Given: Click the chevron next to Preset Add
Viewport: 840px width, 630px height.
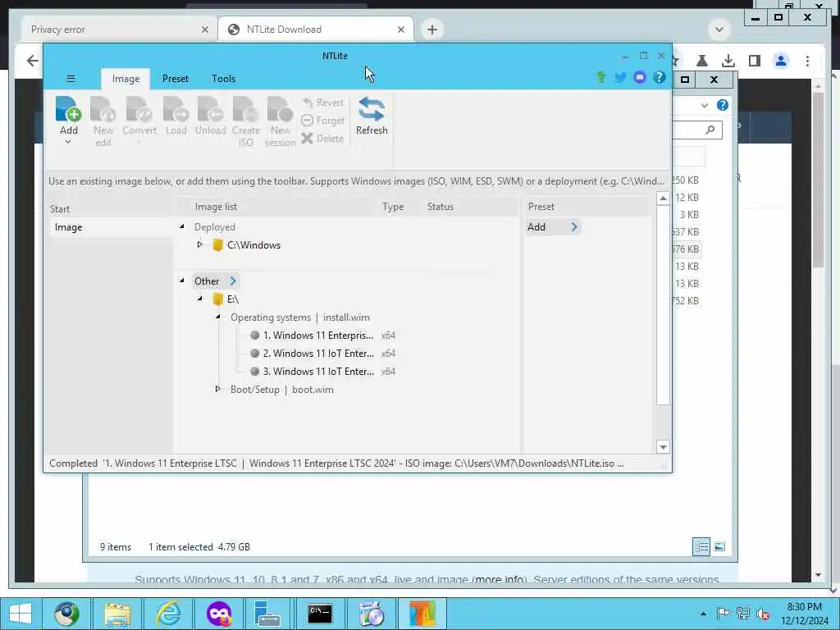Looking at the screenshot, I should tap(574, 226).
